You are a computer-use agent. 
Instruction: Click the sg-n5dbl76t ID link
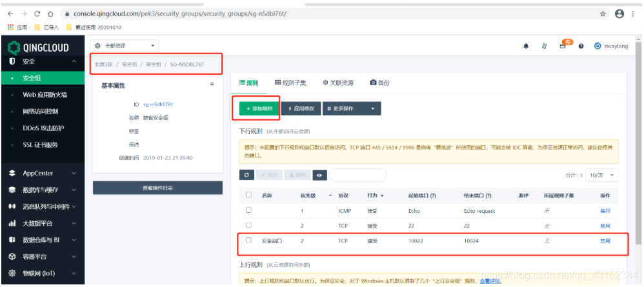(158, 104)
